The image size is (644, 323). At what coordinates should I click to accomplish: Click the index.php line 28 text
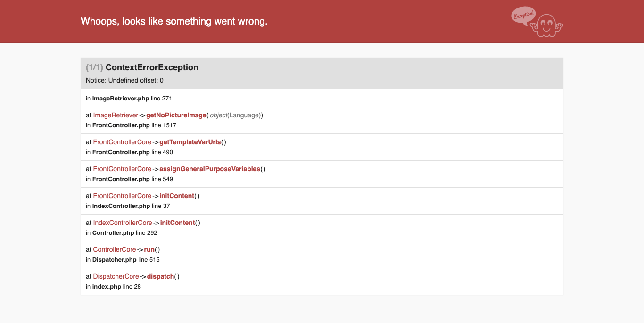coord(113,287)
